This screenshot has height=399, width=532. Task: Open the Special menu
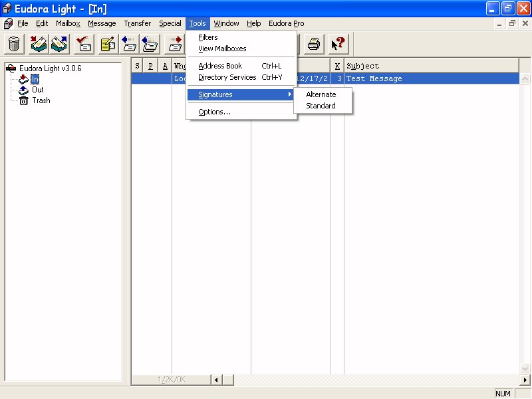pyautogui.click(x=170, y=23)
